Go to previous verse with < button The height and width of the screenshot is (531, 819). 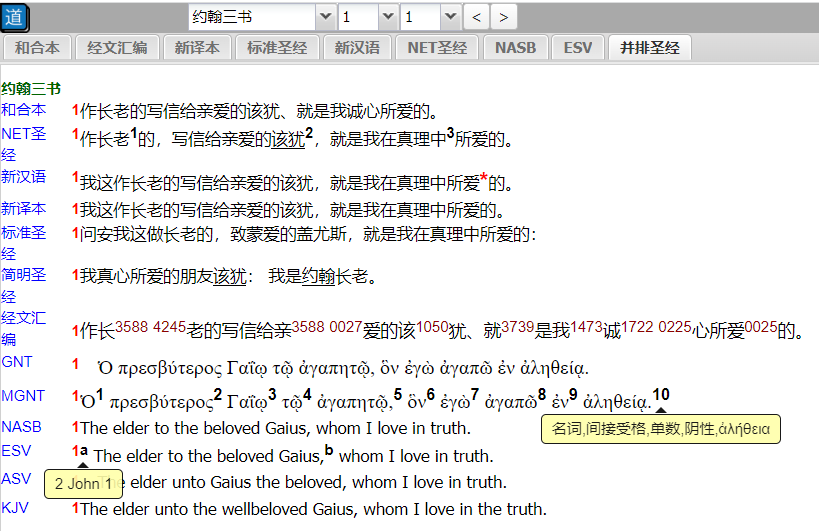478,17
